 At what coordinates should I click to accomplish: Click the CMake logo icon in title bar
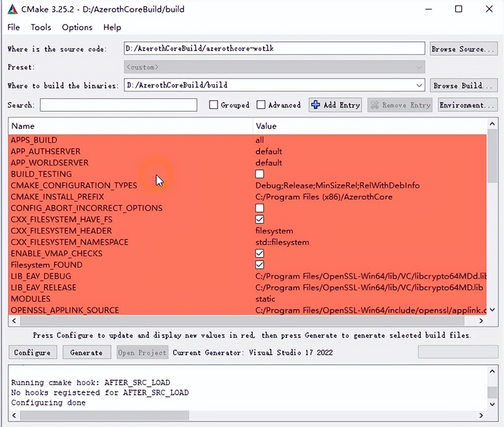click(12, 9)
